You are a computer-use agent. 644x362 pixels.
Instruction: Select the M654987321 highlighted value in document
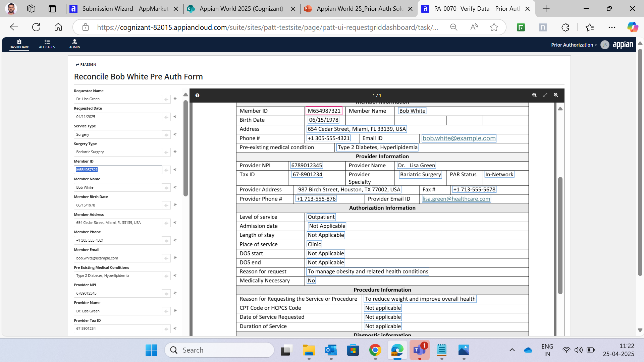coord(324,111)
